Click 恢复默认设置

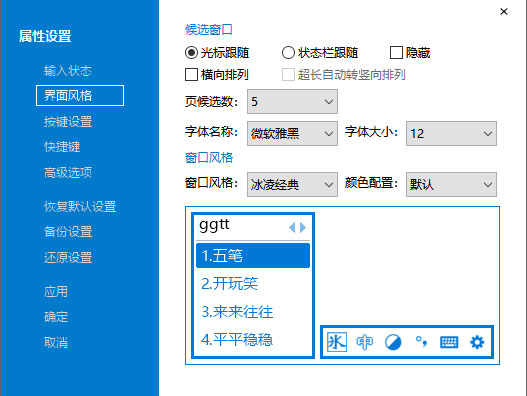80,206
